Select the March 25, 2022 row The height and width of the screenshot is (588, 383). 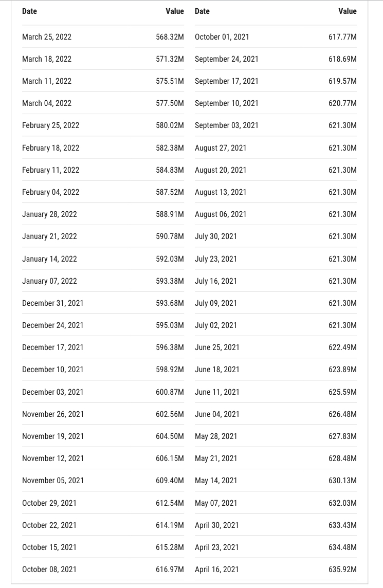(x=103, y=37)
